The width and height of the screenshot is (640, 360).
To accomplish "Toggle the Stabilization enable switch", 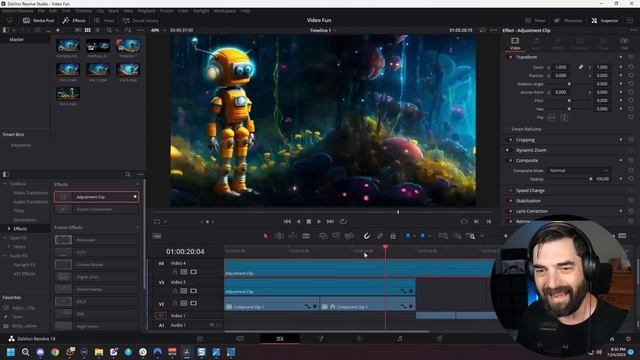I will (x=510, y=201).
